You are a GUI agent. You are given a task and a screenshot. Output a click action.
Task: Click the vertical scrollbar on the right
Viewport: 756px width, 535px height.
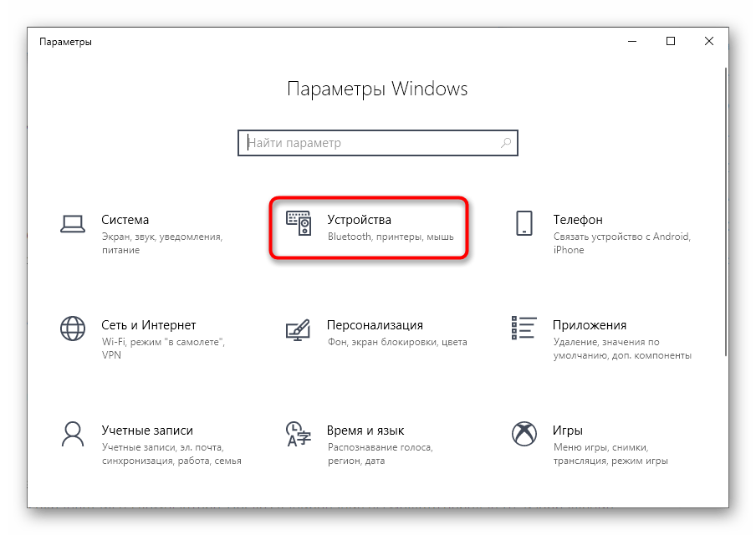click(726, 212)
